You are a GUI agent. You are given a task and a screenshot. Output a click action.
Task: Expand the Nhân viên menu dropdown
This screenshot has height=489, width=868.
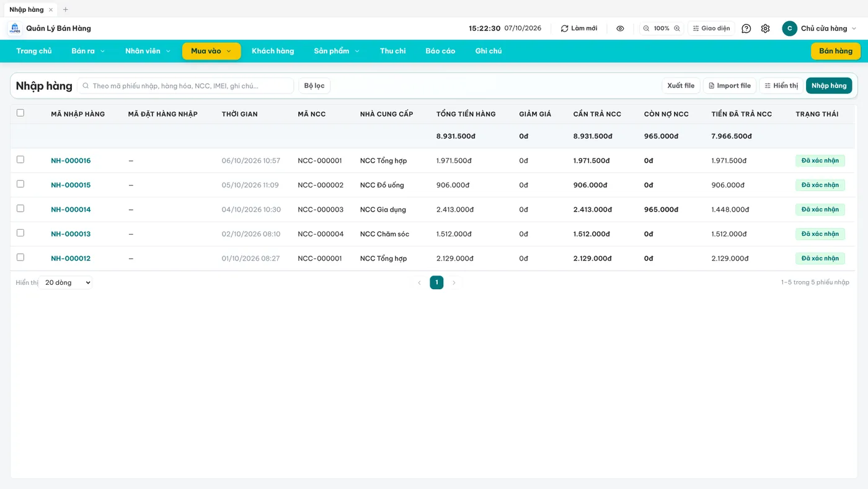(148, 51)
